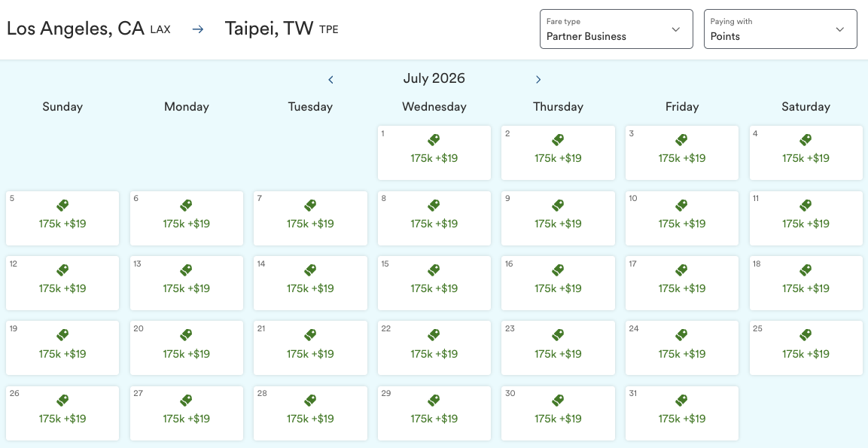Click the blue arrow between LAX and TPE
The width and height of the screenshot is (868, 448).
point(196,29)
